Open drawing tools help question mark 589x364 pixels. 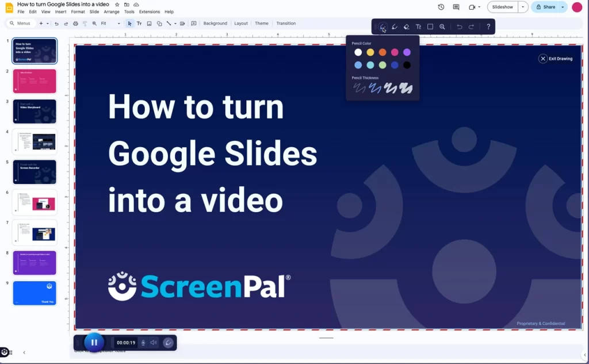tap(488, 26)
